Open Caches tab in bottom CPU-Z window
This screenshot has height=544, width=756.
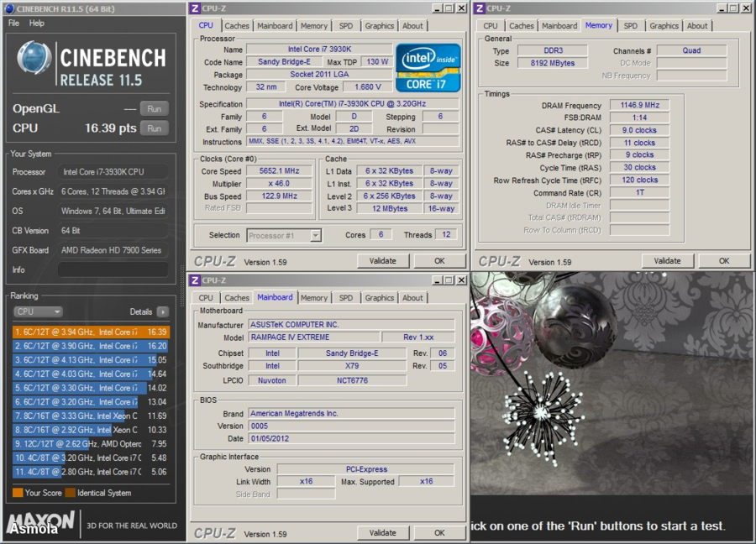pyautogui.click(x=237, y=298)
